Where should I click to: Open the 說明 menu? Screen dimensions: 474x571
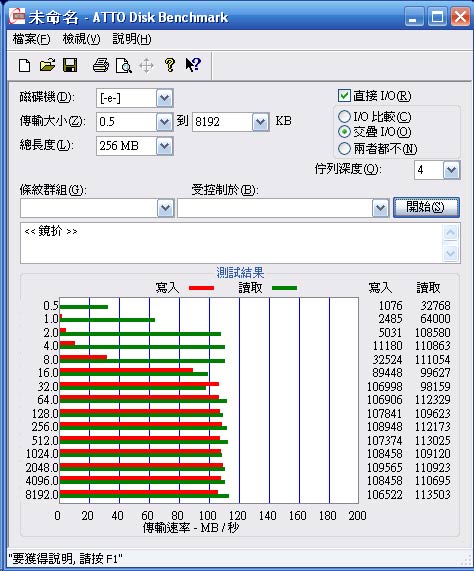(132, 39)
